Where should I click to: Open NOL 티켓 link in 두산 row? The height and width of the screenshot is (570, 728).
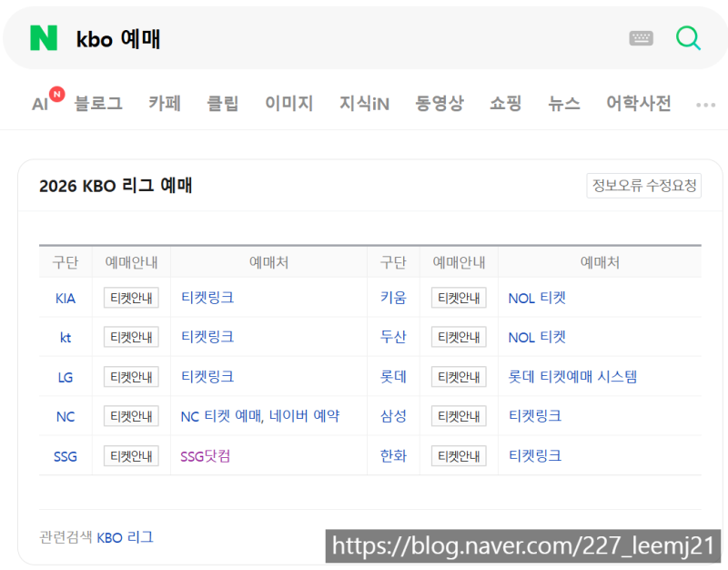point(537,337)
